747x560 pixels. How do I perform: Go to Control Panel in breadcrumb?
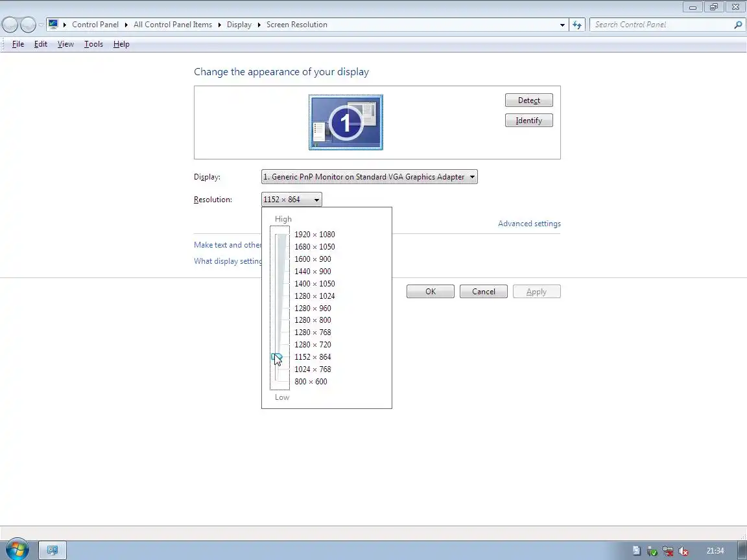(x=95, y=25)
